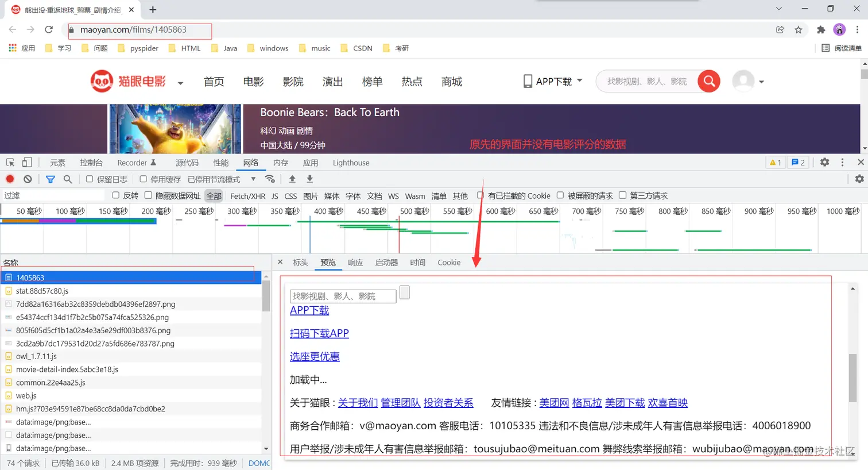Filter requests by Fetch/XHR
Screen dimensions: 868x470
(247, 196)
